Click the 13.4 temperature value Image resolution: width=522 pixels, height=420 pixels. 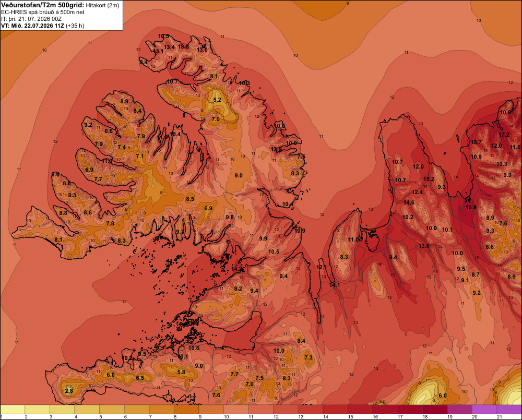click(x=169, y=47)
